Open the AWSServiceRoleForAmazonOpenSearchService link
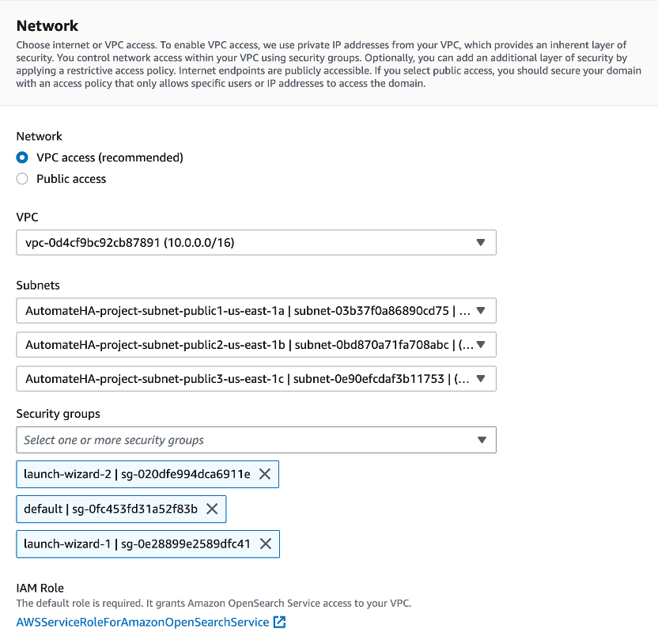The width and height of the screenshot is (658, 644). tap(142, 622)
